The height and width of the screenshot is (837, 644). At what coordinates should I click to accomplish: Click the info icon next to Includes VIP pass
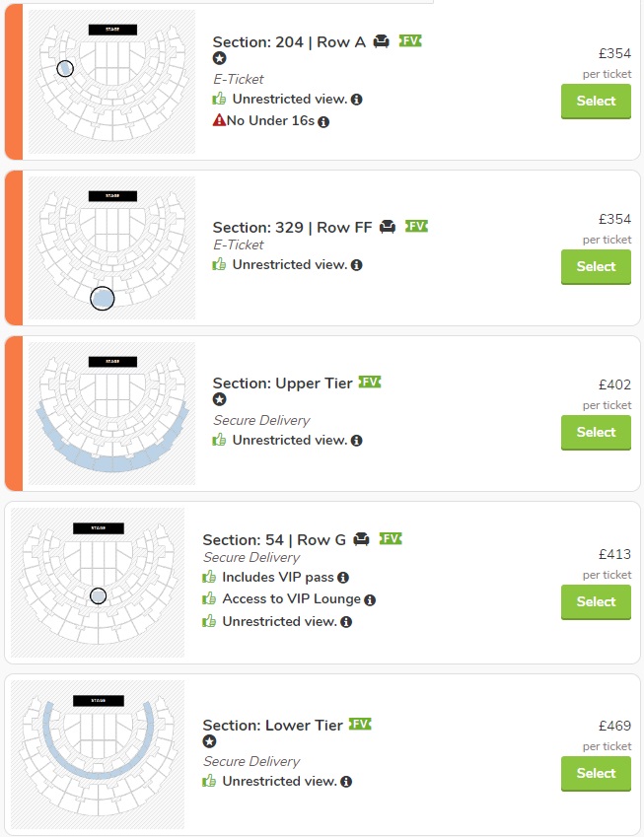(x=343, y=578)
